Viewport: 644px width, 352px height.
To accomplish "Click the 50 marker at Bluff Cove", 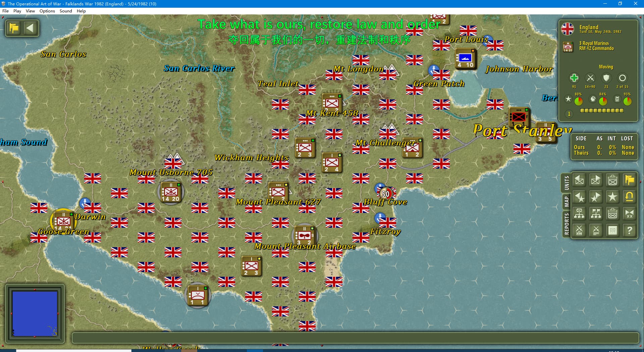I will (x=386, y=194).
